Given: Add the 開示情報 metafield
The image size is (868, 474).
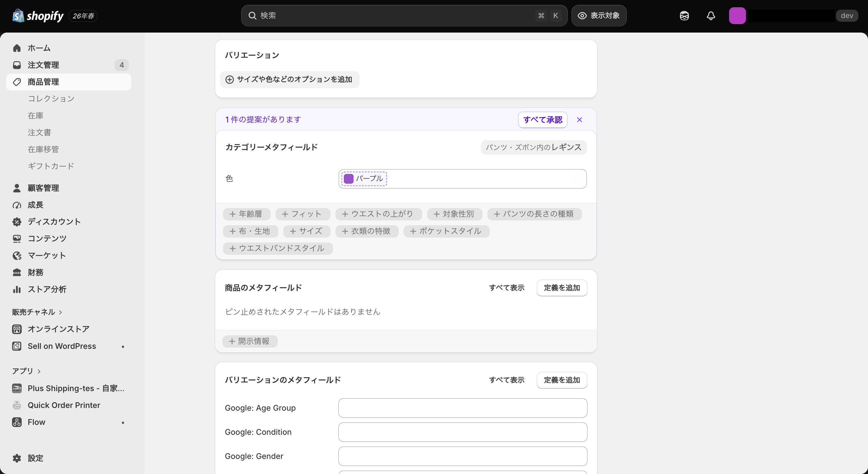Looking at the screenshot, I should (x=250, y=342).
